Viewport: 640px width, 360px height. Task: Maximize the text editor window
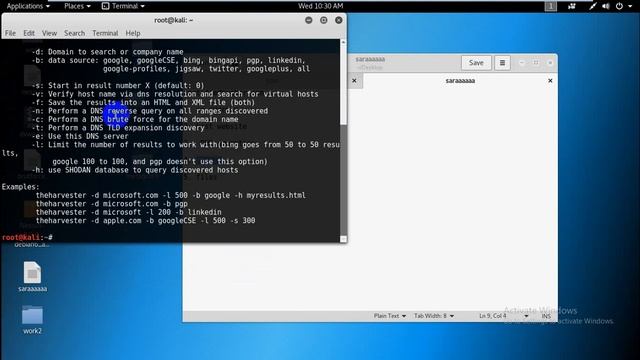click(536, 62)
